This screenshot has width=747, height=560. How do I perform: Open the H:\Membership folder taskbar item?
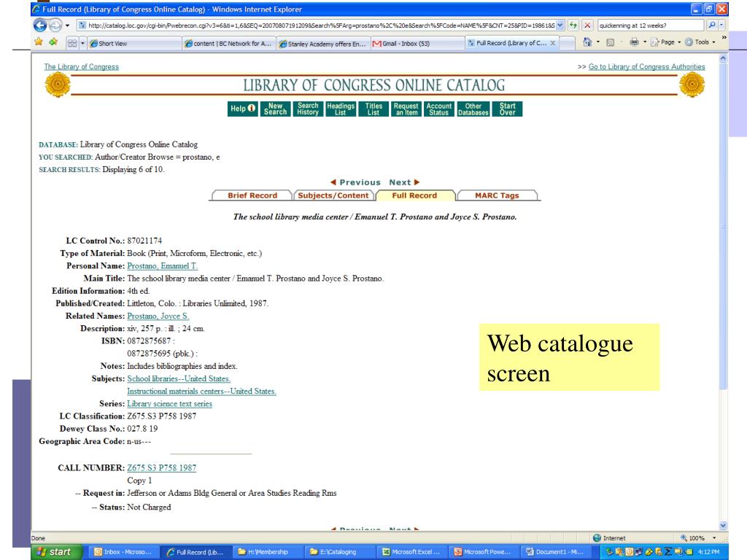click(x=268, y=552)
